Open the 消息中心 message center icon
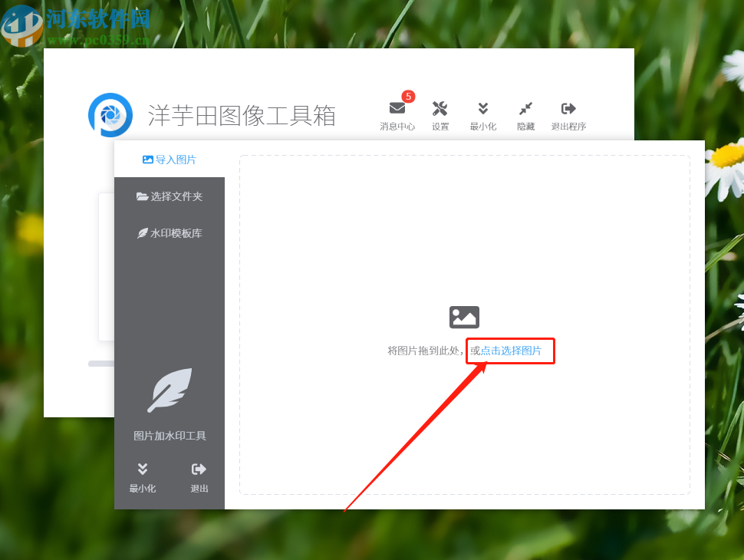The width and height of the screenshot is (744, 560). [397, 109]
